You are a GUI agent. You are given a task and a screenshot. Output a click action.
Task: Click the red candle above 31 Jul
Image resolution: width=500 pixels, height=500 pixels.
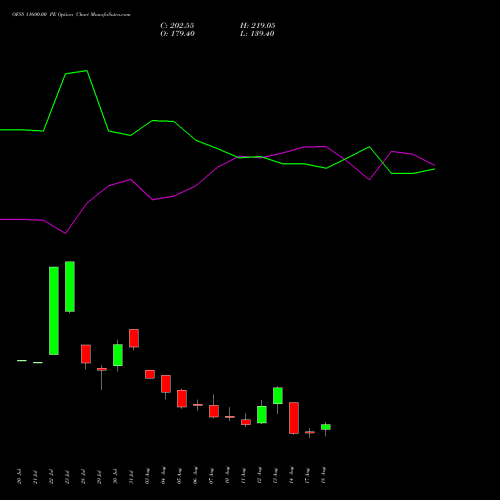point(134,338)
